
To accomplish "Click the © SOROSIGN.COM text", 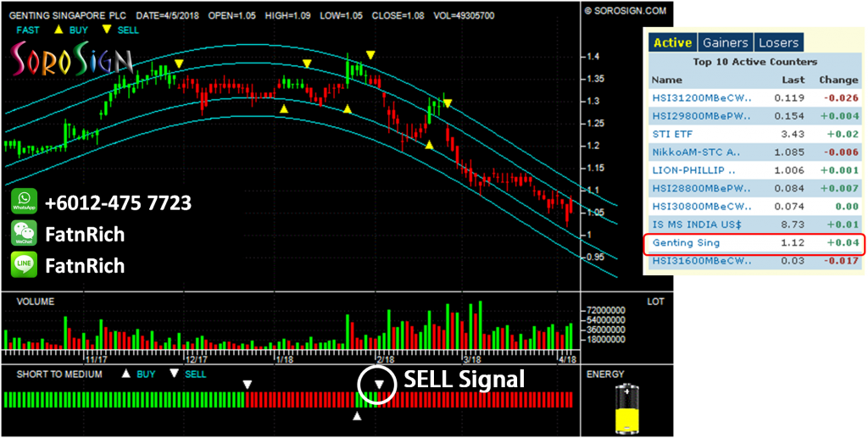I will (x=626, y=10).
